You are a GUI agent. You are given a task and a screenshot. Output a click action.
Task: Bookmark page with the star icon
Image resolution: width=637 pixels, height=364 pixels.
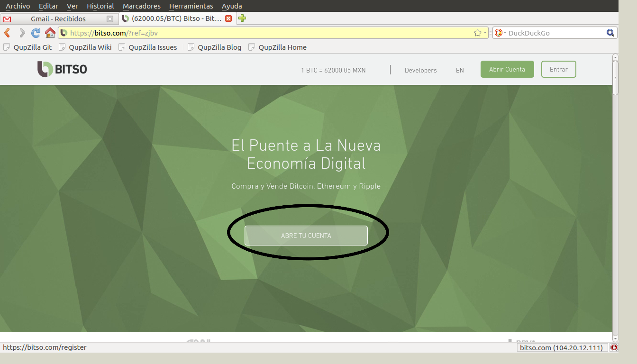click(x=478, y=33)
